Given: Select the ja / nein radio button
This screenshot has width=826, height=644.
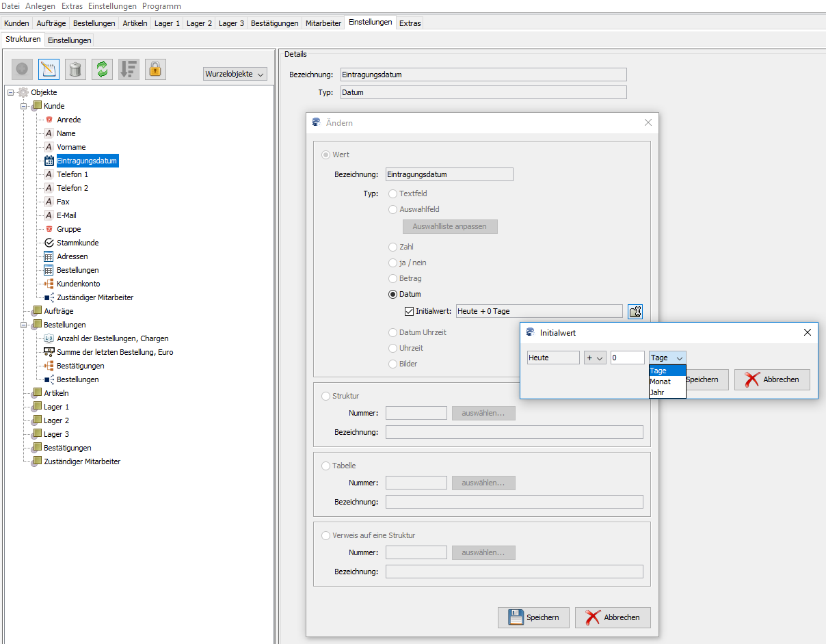Looking at the screenshot, I should click(x=393, y=263).
